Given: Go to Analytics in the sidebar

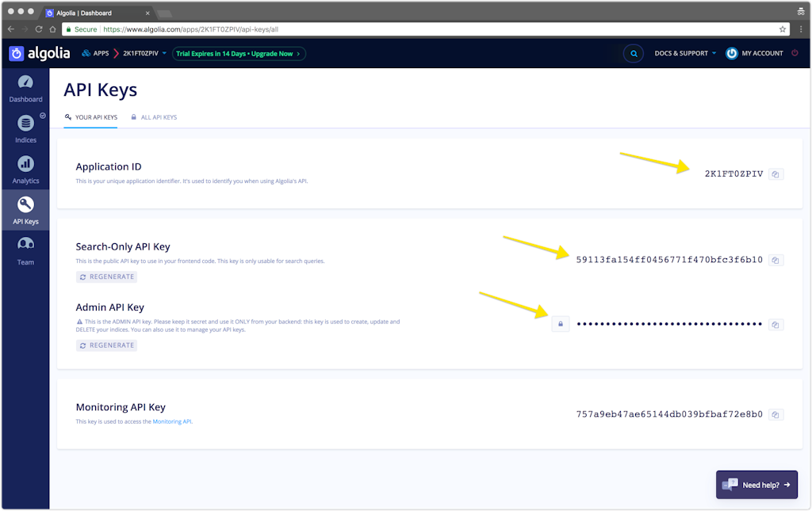Looking at the screenshot, I should click(x=25, y=170).
